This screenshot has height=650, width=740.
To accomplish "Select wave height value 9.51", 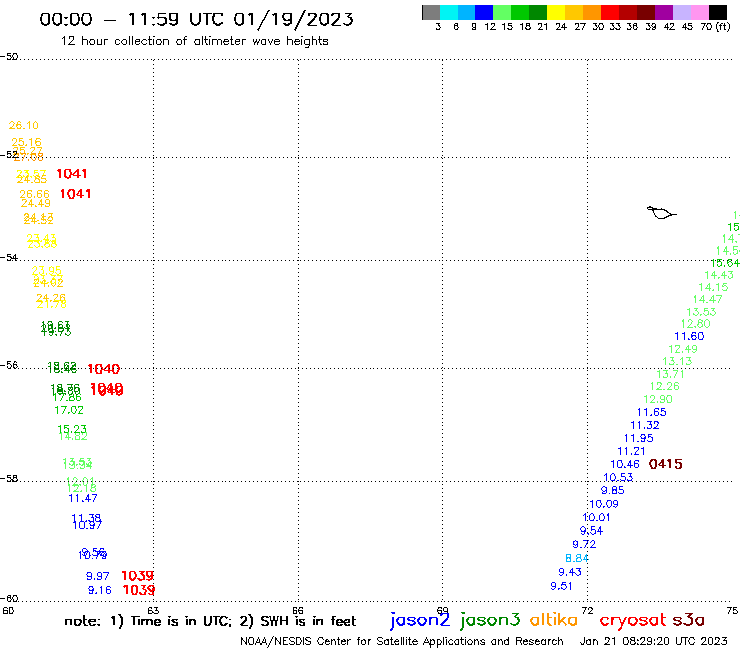I will coord(562,586).
